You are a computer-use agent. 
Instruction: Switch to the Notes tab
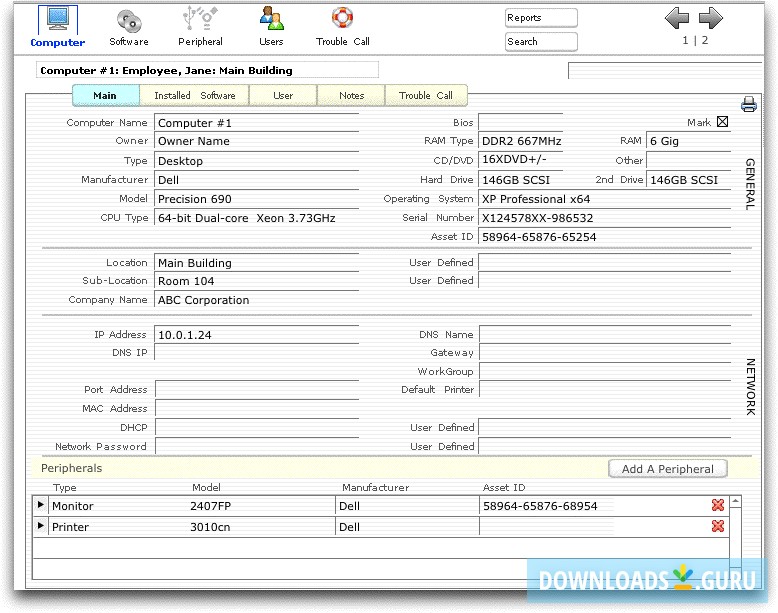pos(351,96)
